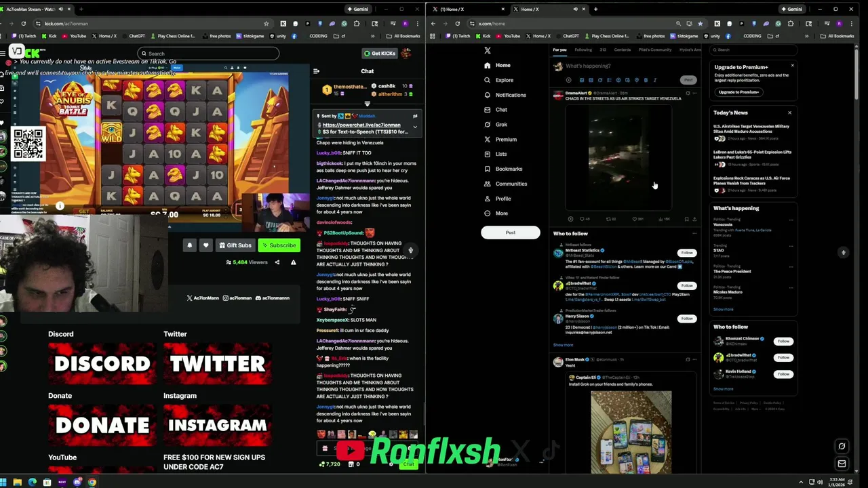Switch to the Pilat's Community tab

pos(654,49)
